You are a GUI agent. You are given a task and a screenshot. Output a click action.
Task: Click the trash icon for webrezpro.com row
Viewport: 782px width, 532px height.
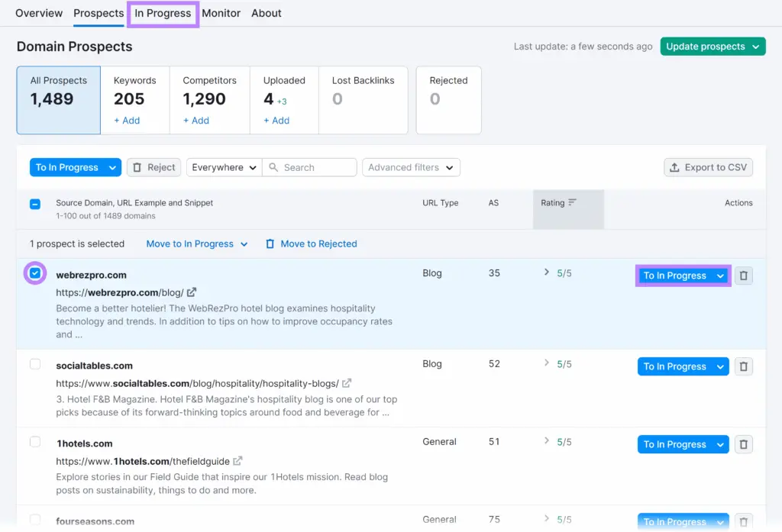743,276
